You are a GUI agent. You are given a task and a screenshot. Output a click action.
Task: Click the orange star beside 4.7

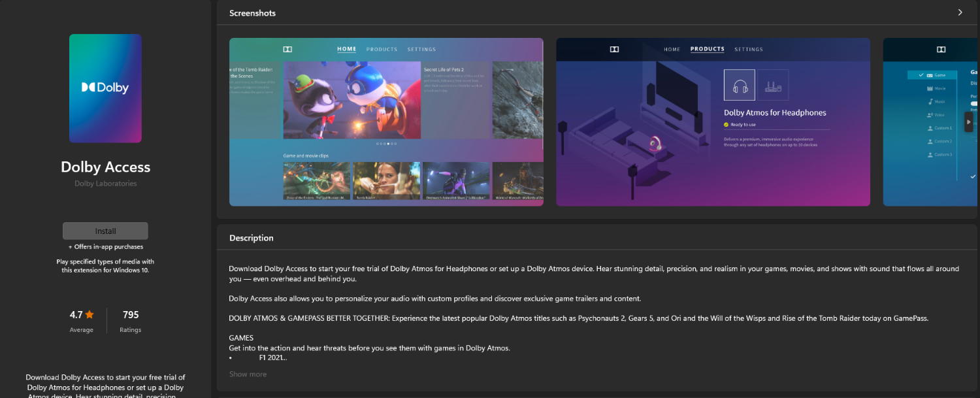click(90, 314)
